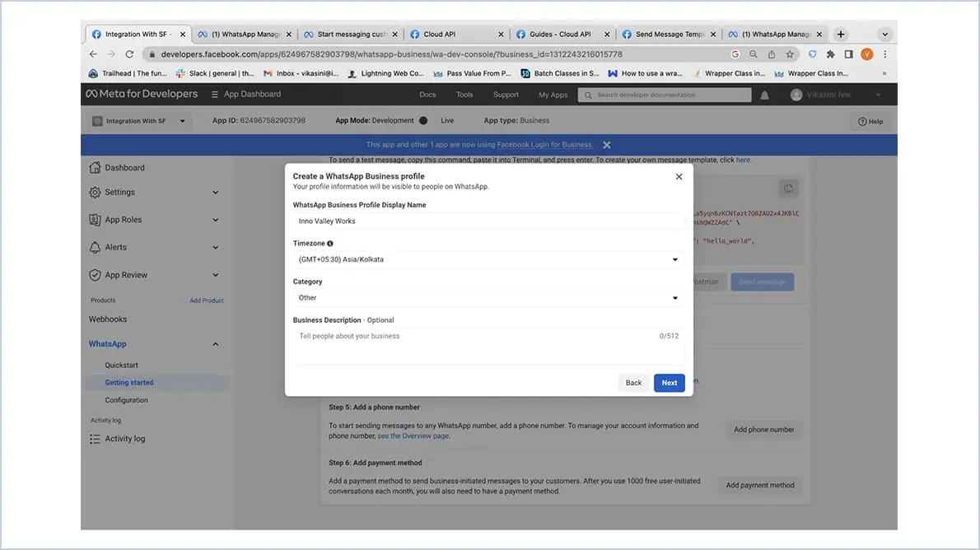Expand the Settings section
980x550 pixels.
pos(216,193)
